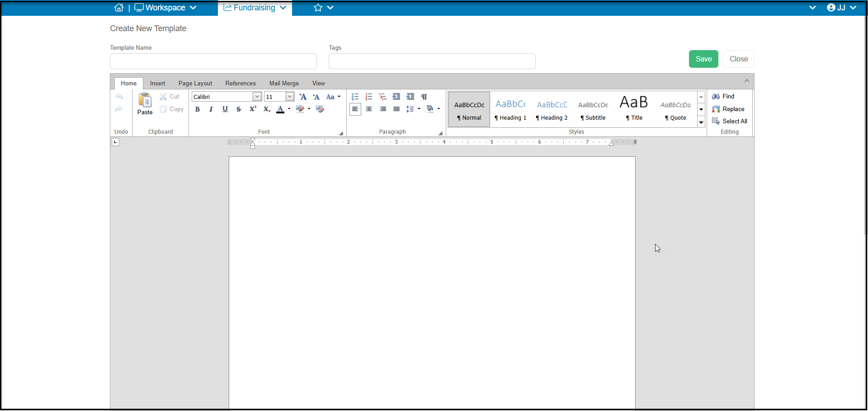Click the paragraph shading bucket icon
The height and width of the screenshot is (411, 868).
430,109
